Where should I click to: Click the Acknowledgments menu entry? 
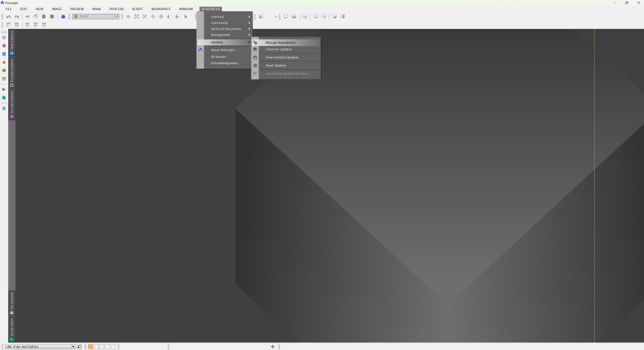(225, 63)
